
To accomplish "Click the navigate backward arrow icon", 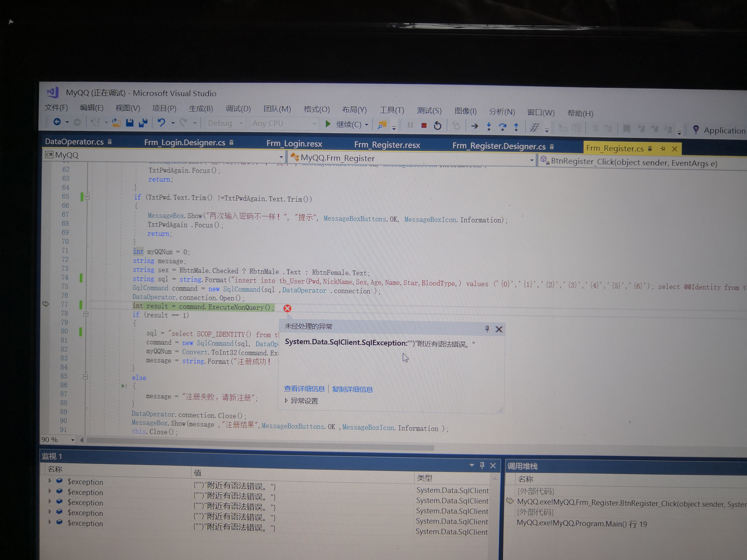I will [57, 122].
